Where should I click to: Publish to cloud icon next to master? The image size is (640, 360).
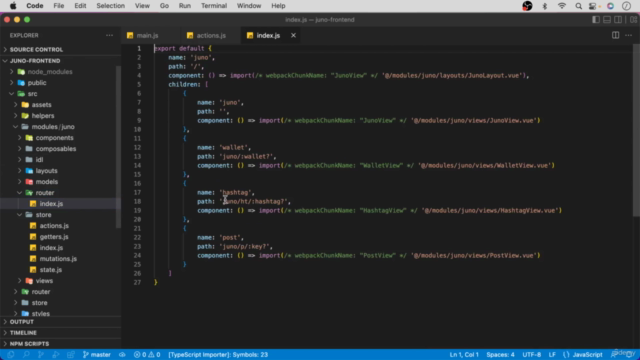[122, 355]
